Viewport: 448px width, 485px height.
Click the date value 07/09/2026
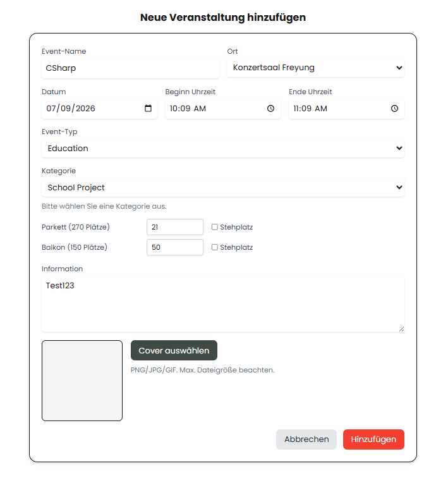(71, 109)
